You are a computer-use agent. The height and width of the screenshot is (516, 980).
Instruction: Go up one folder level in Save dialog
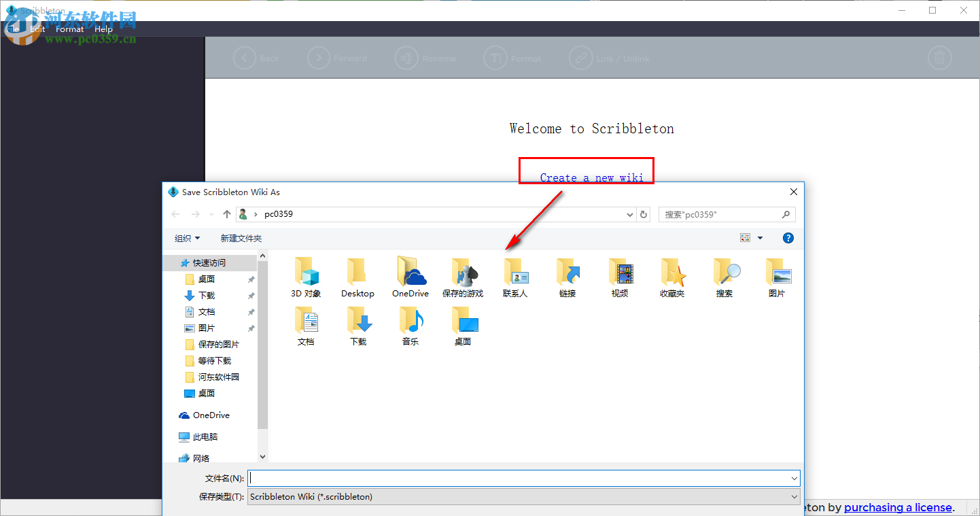pyautogui.click(x=227, y=214)
